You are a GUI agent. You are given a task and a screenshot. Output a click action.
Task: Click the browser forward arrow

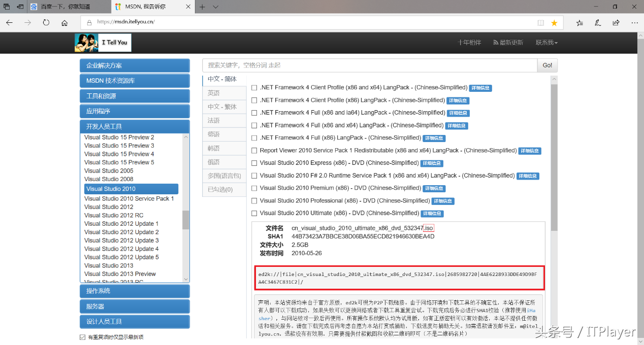(x=27, y=23)
